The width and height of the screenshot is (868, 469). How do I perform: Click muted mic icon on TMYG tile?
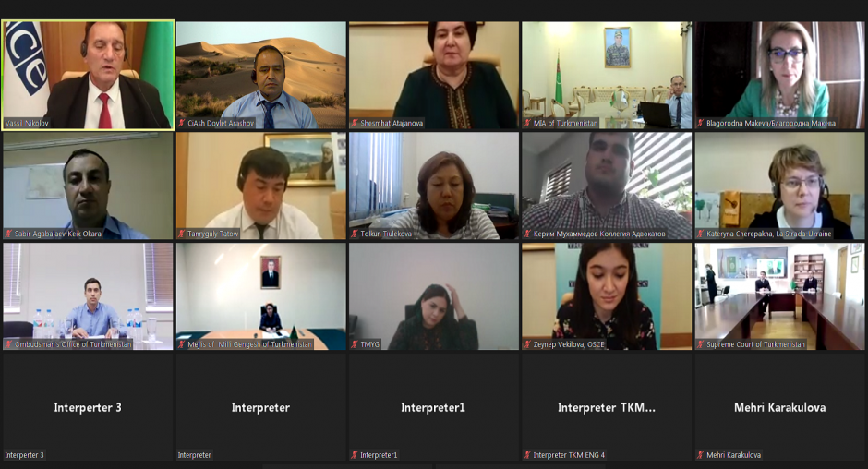pyautogui.click(x=355, y=344)
